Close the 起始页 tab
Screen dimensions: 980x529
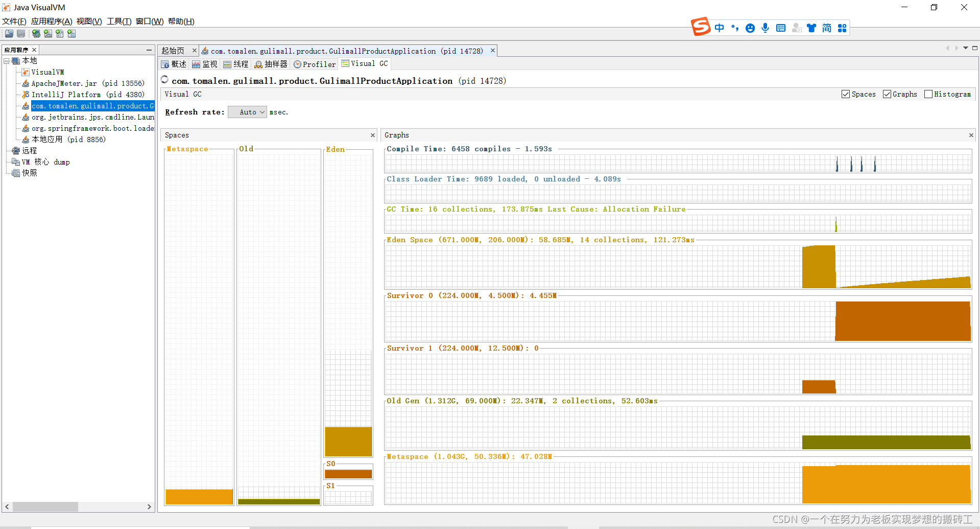point(194,50)
